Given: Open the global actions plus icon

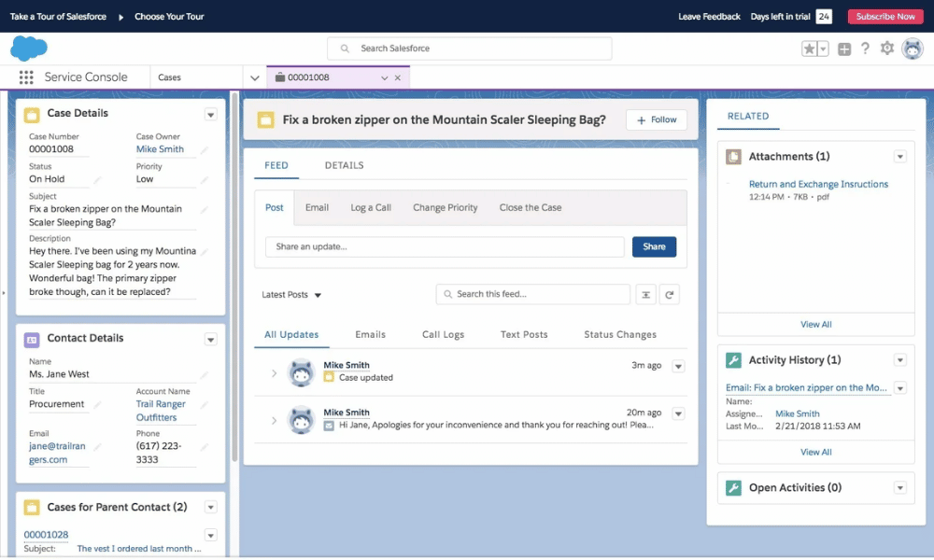Looking at the screenshot, I should (x=844, y=49).
